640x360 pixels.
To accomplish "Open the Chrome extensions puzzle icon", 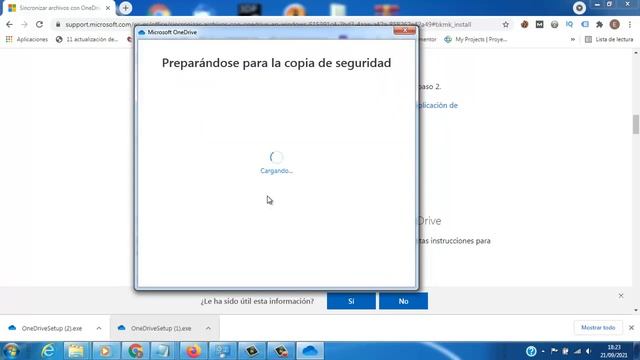I will click(599, 24).
